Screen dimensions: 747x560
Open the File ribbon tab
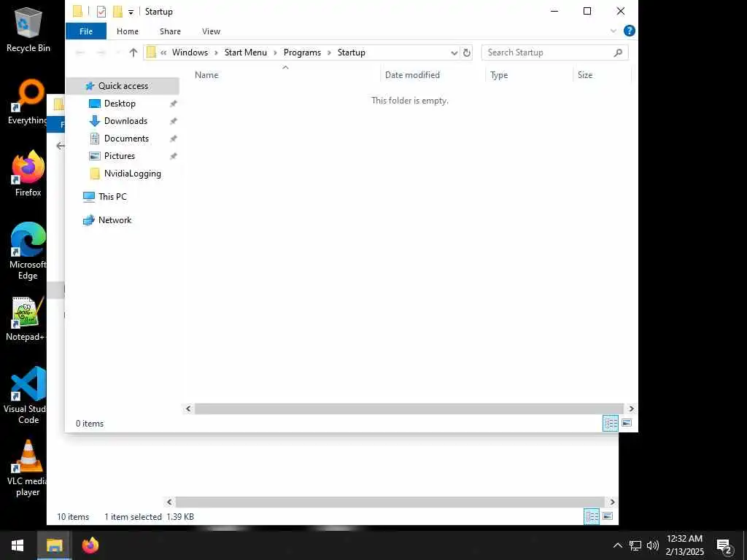click(86, 31)
